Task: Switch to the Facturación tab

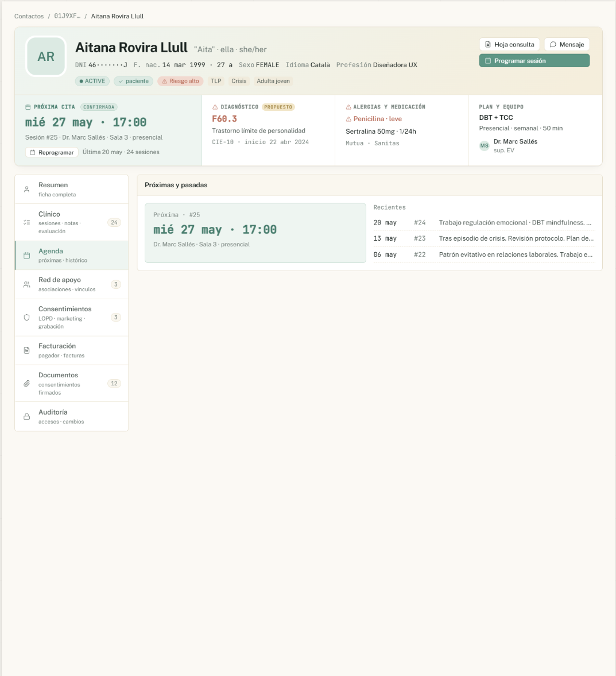Action: (72, 350)
